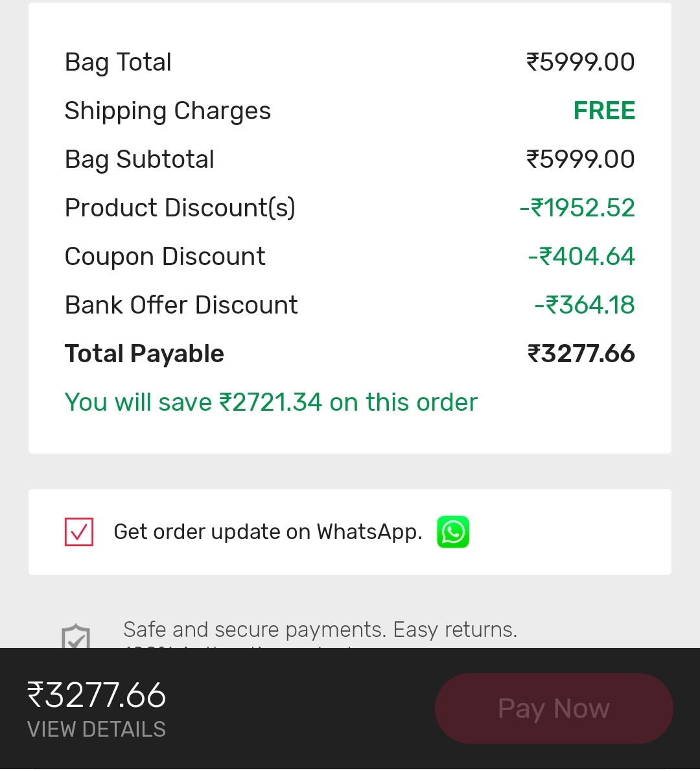Click 'Safe and secure payments' text

coord(252,629)
